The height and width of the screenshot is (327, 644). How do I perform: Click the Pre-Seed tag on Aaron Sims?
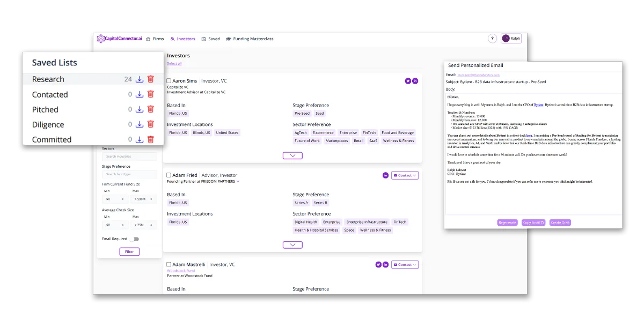coord(302,114)
